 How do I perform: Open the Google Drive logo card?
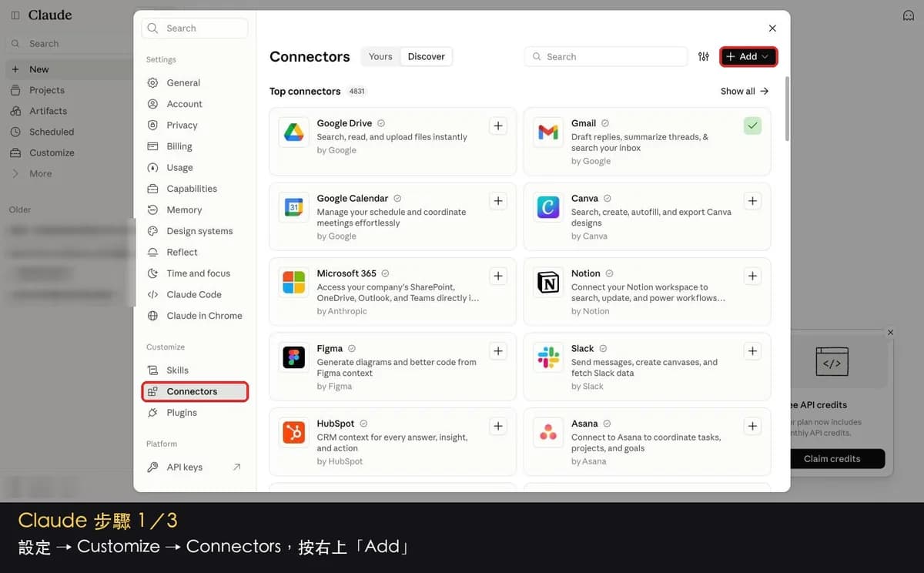293,132
